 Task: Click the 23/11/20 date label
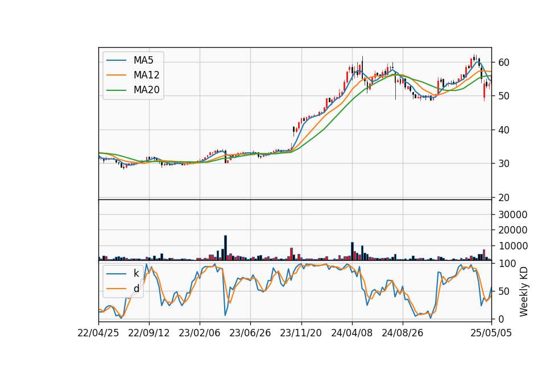(301, 333)
